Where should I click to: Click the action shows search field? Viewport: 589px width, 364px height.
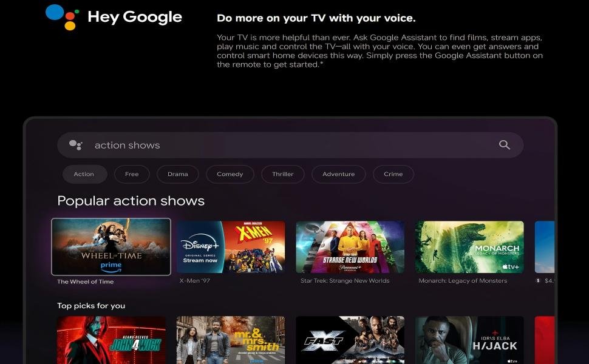[290, 145]
